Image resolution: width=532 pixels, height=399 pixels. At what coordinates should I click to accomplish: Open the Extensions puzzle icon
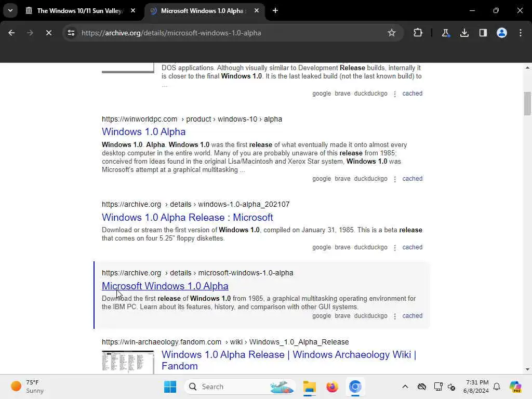coord(418,33)
